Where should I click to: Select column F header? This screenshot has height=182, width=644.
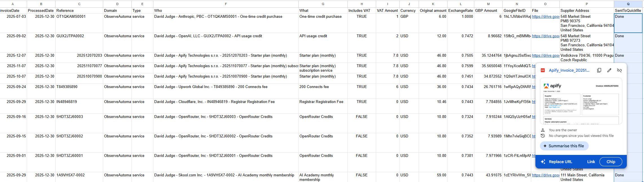(226, 4)
